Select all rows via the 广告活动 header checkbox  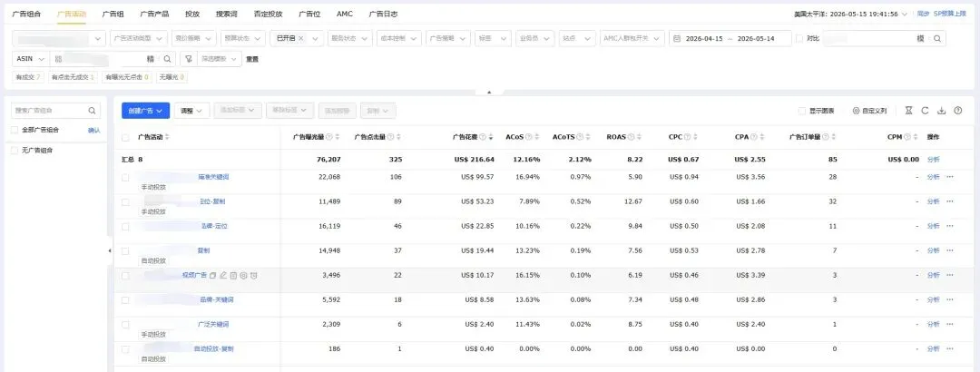pyautogui.click(x=125, y=137)
